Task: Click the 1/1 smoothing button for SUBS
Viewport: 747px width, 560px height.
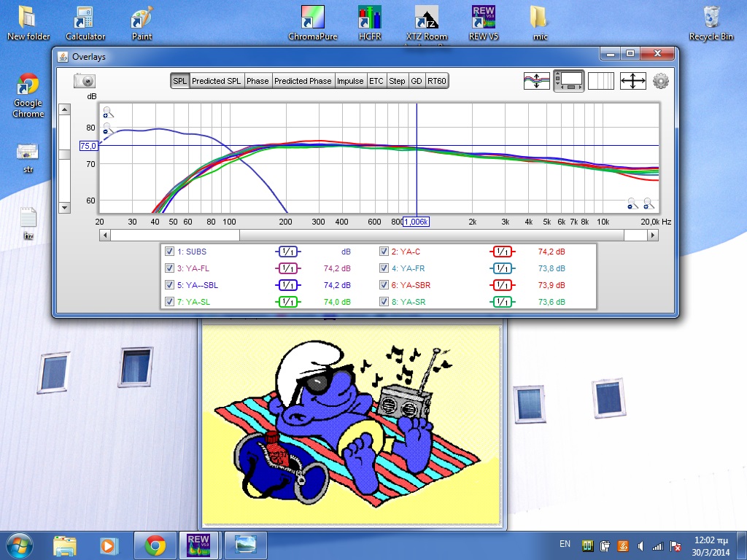Action: [x=287, y=252]
